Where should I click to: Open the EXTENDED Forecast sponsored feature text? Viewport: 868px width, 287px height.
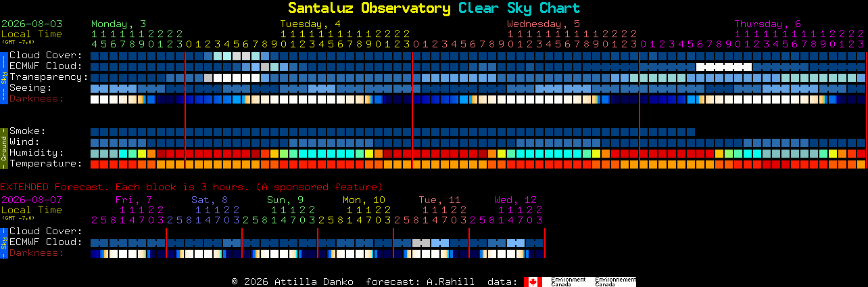point(191,187)
